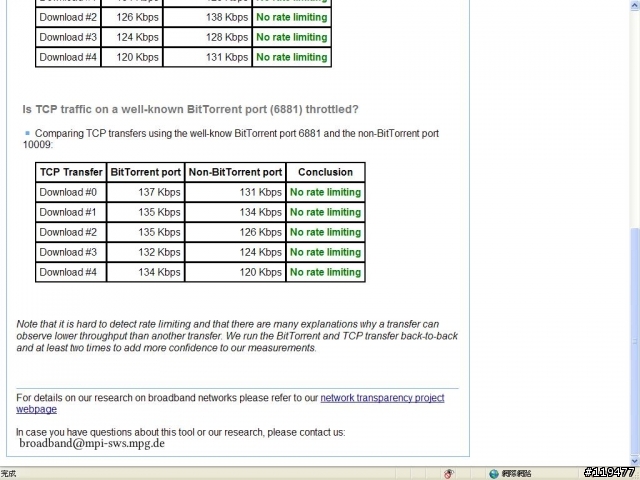The width and height of the screenshot is (640, 480).
Task: Click 'No rate limiting' in upper table Download #3 row
Action: pos(292,38)
